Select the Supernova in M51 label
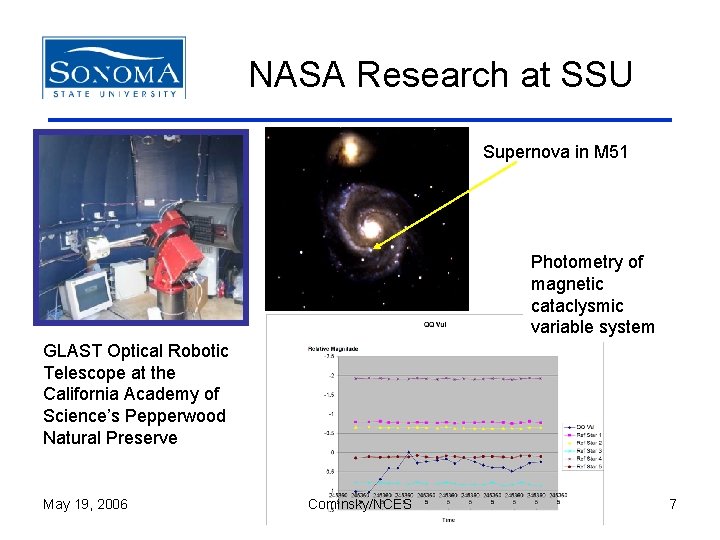 555,152
